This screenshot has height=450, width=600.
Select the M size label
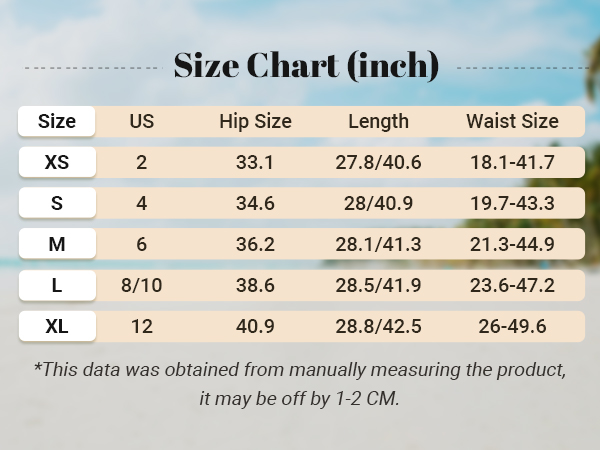click(x=57, y=244)
